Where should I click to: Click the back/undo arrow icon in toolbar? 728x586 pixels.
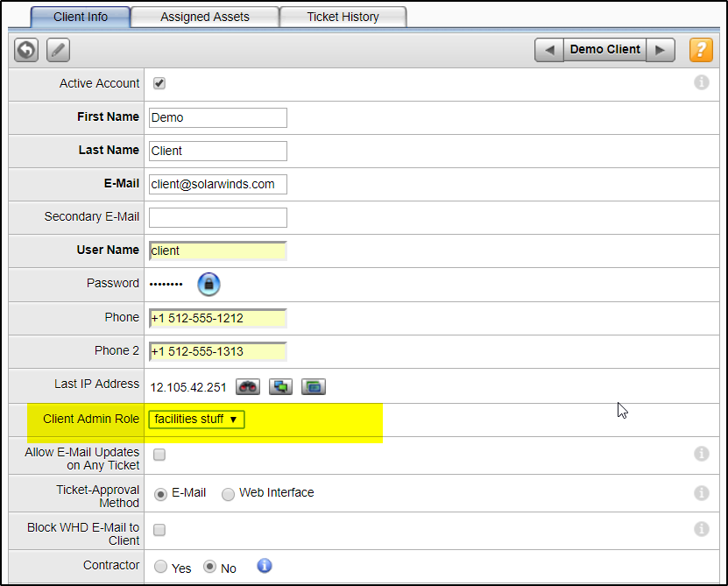point(26,50)
